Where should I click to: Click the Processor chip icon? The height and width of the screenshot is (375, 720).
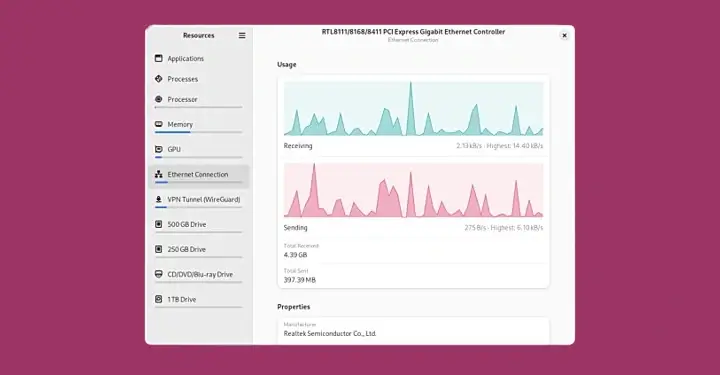click(x=159, y=99)
